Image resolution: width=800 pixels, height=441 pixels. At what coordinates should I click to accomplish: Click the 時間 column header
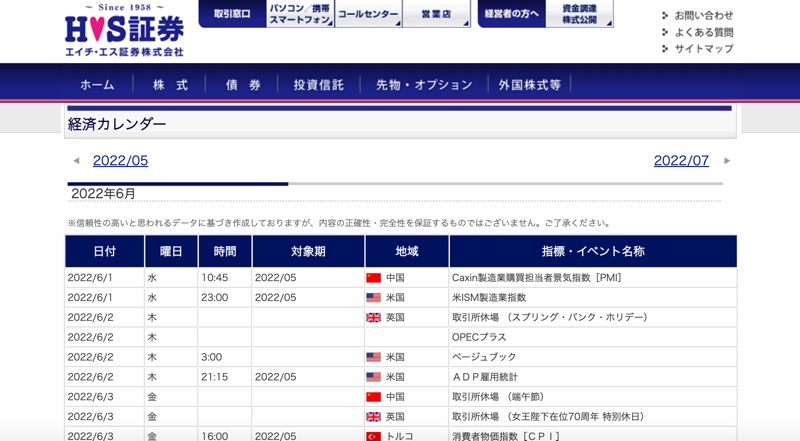click(225, 251)
